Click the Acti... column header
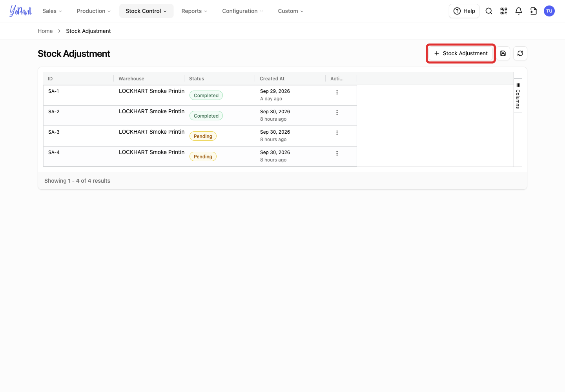The image size is (565, 392). point(341,79)
